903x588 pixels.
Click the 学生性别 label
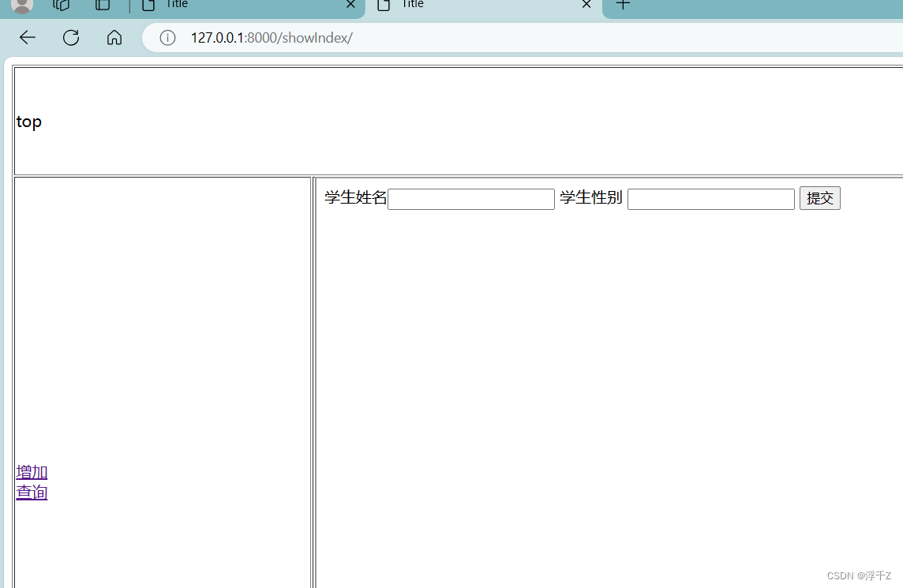point(591,197)
